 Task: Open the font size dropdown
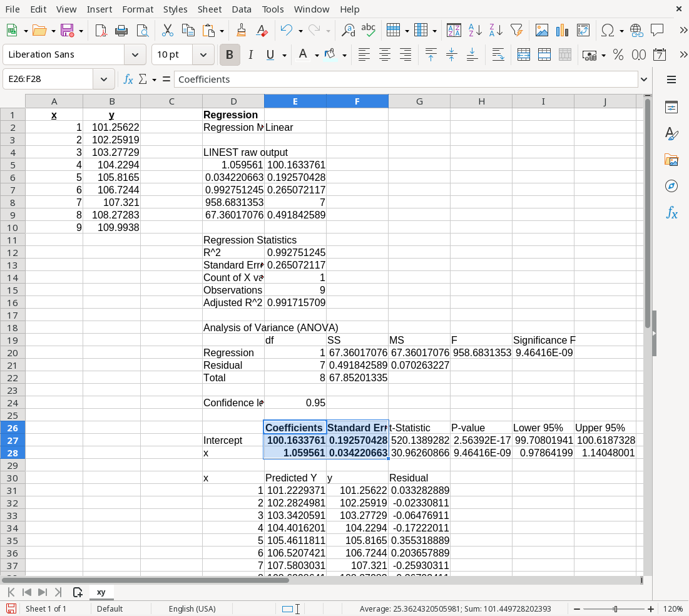coord(203,54)
